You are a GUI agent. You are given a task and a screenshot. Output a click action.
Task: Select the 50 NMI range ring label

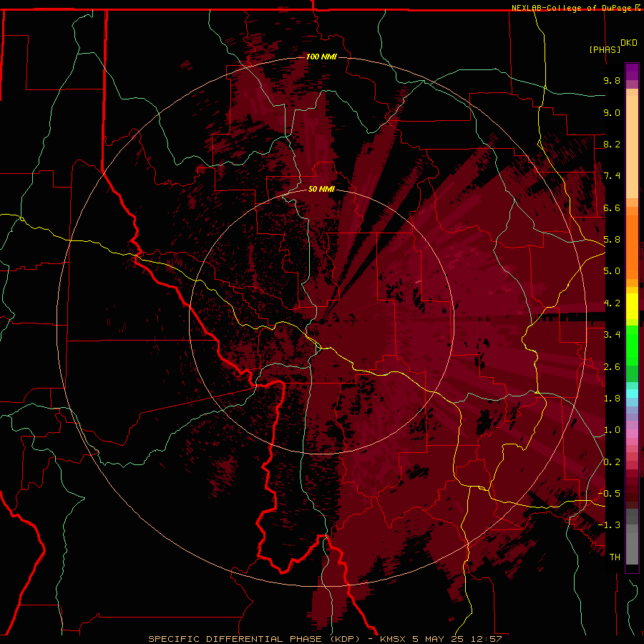click(321, 189)
